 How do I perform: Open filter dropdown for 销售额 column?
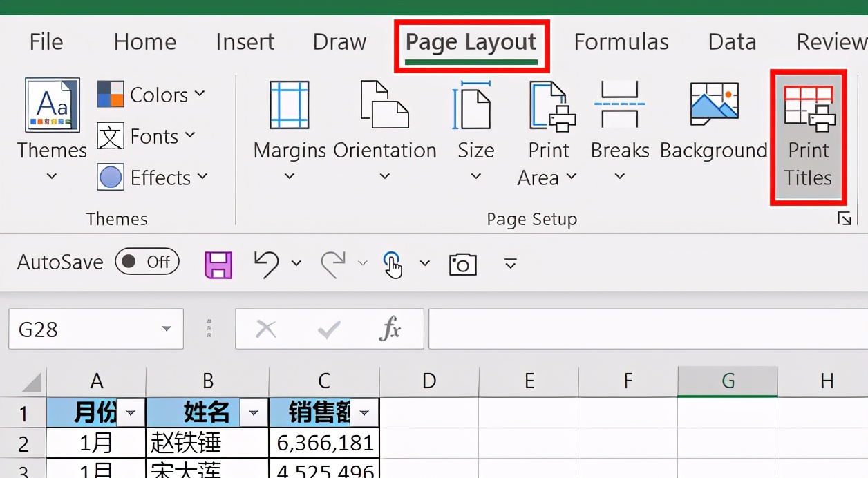click(x=364, y=413)
